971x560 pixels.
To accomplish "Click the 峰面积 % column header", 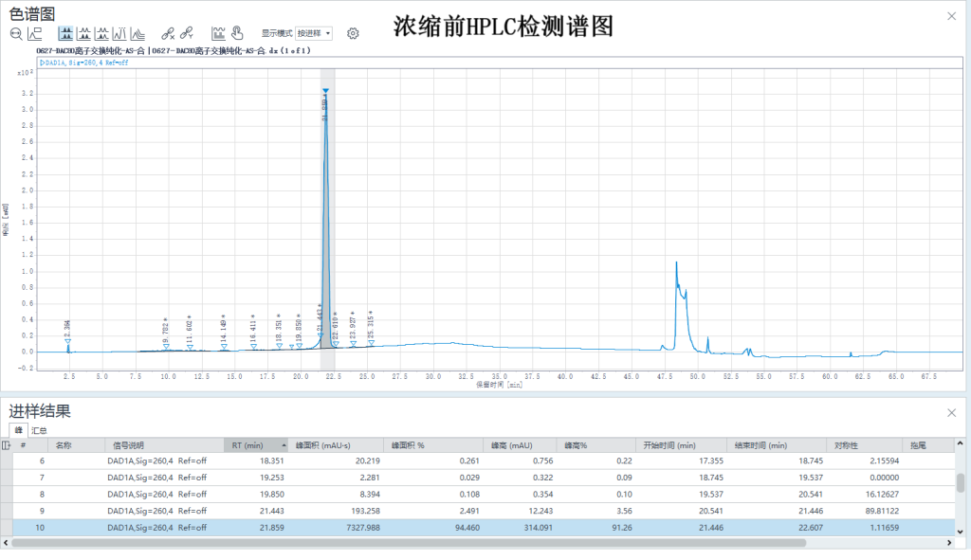I will [408, 444].
